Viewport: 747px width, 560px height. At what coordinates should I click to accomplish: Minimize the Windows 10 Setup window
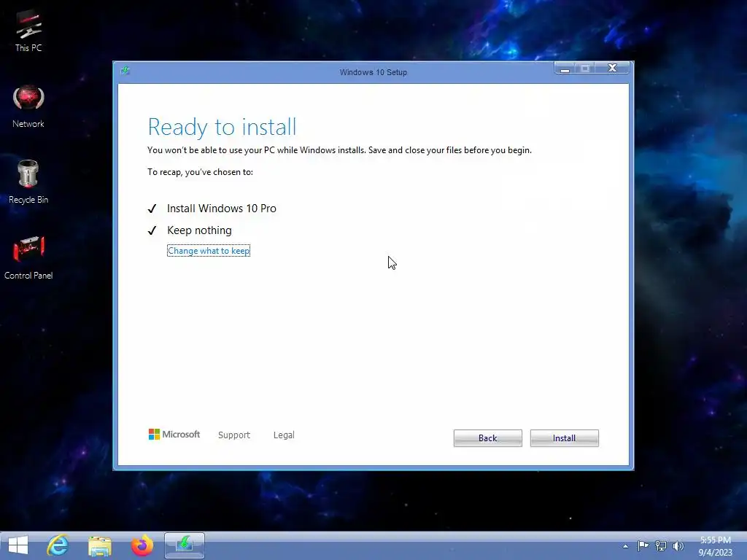pos(565,69)
